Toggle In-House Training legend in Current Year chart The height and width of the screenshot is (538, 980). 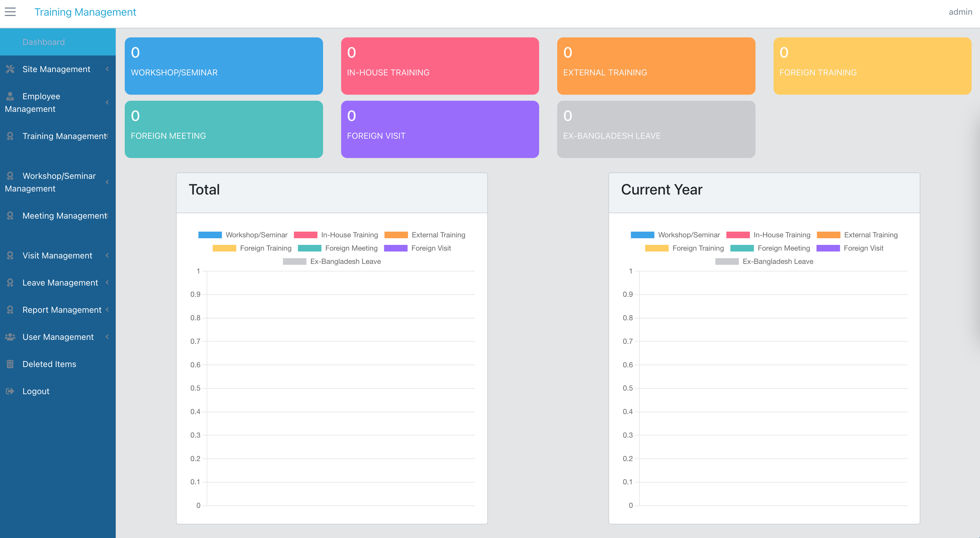click(768, 235)
